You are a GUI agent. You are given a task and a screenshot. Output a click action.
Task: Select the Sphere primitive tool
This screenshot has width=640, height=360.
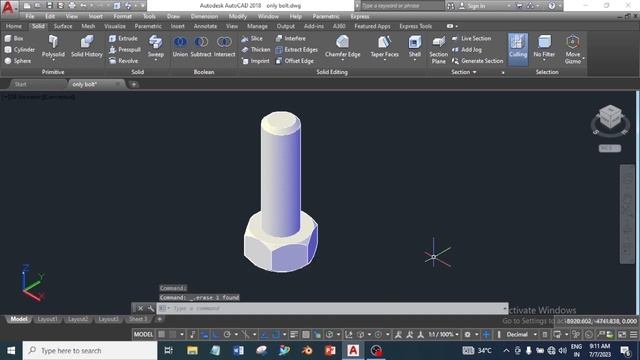pos(18,61)
